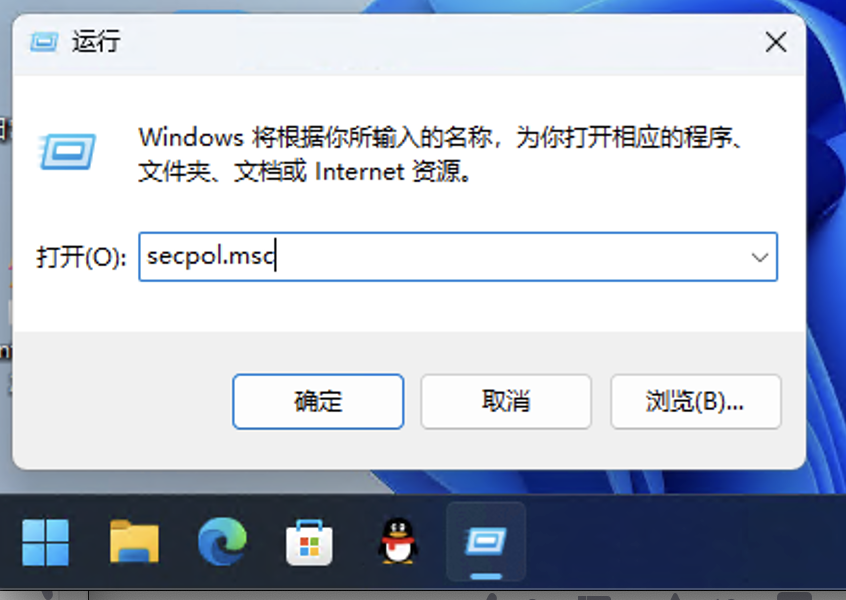The width and height of the screenshot is (846, 600).
Task: Click the 打开(O): label
Action: (x=81, y=257)
